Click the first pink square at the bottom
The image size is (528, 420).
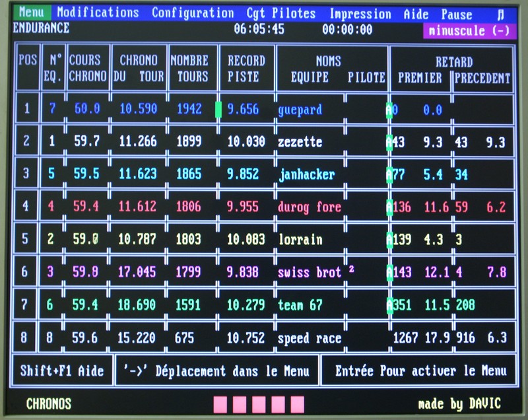coord(220,404)
